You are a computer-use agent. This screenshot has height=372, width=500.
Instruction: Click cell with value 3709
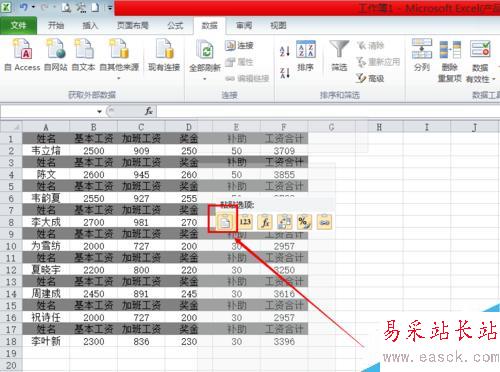[x=284, y=150]
